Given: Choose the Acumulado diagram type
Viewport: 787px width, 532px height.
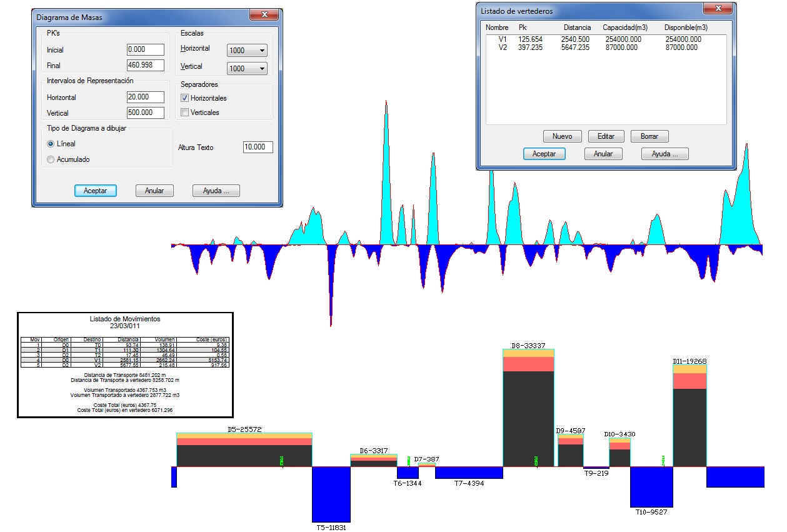Looking at the screenshot, I should (x=51, y=159).
